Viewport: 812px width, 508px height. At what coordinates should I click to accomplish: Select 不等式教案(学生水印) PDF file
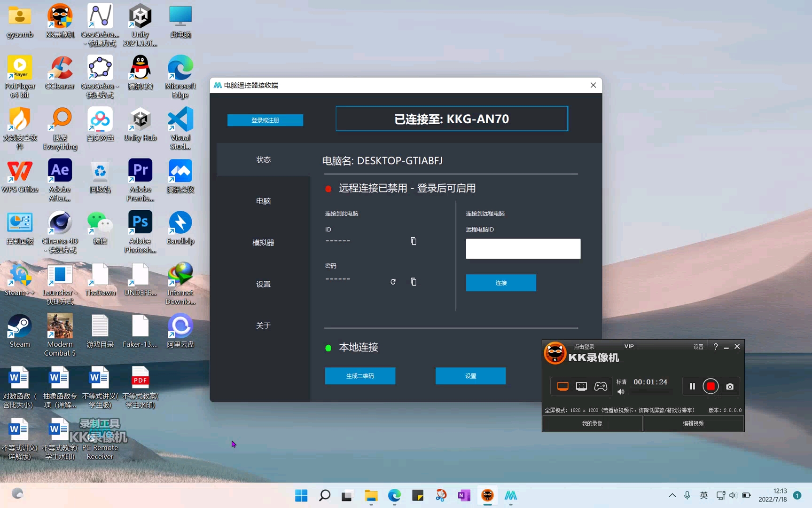pyautogui.click(x=140, y=387)
